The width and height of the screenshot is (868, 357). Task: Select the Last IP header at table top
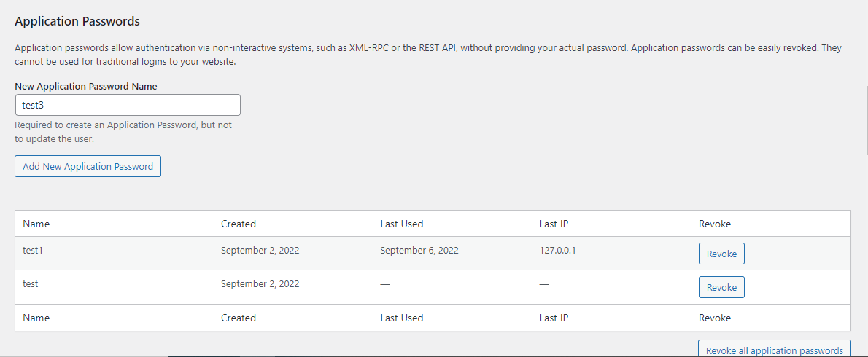(x=554, y=224)
